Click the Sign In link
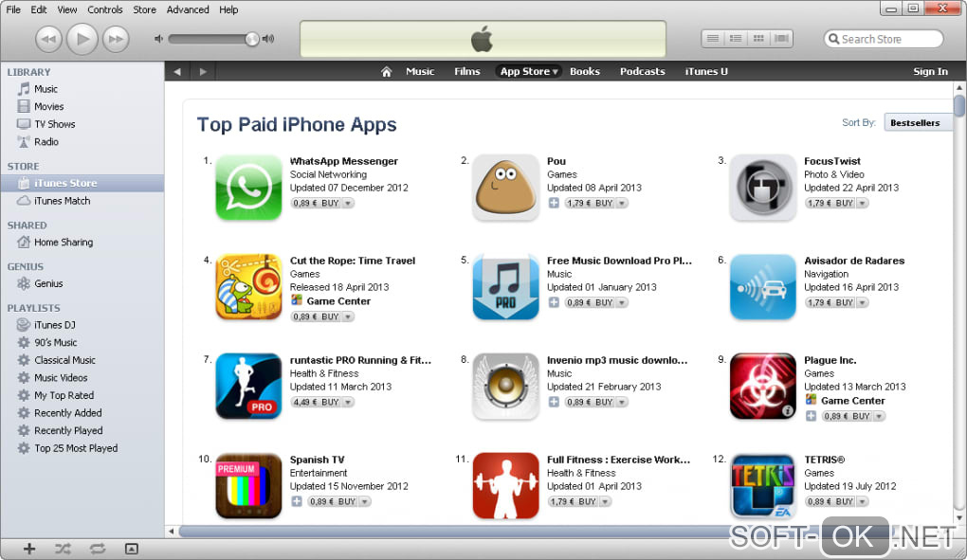The height and width of the screenshot is (560, 967). [930, 71]
